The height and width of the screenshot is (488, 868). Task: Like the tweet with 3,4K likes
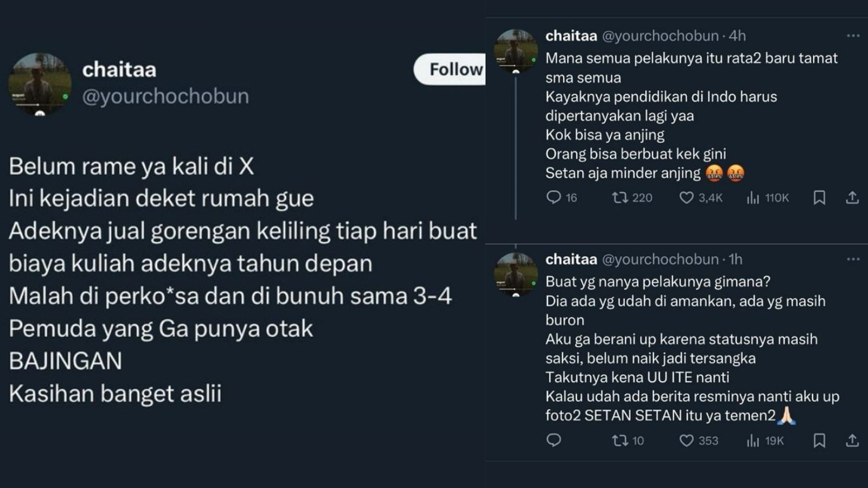click(686, 198)
